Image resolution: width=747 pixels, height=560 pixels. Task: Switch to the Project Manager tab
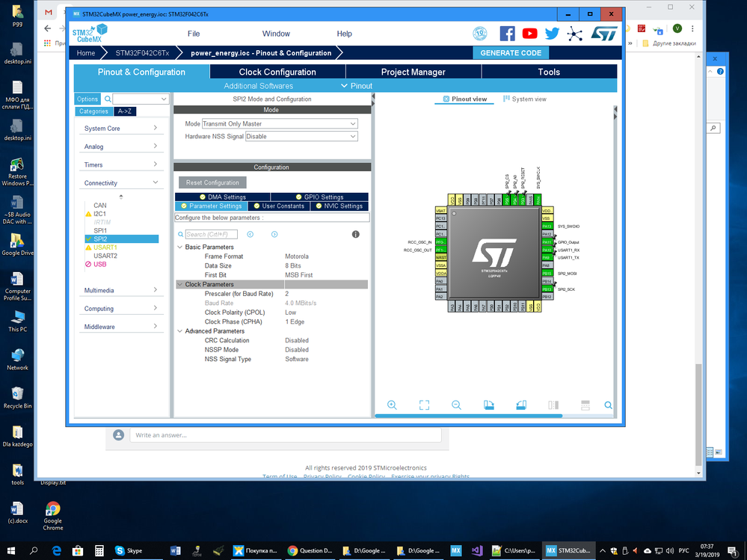pyautogui.click(x=414, y=72)
